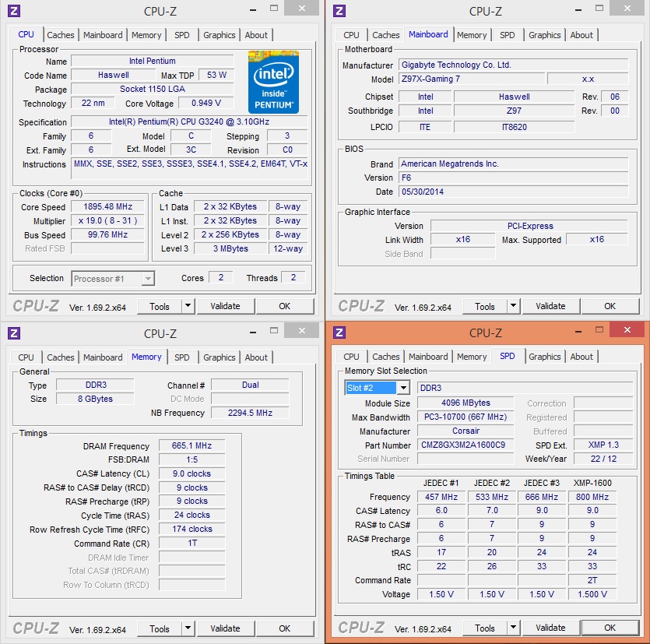The image size is (650, 644).
Task: Open the About tab in CPU window
Action: tap(256, 35)
